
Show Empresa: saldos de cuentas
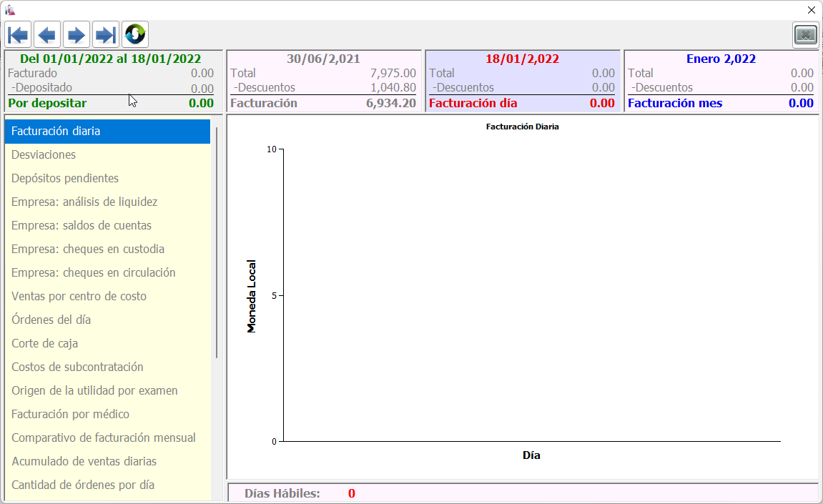coord(82,226)
